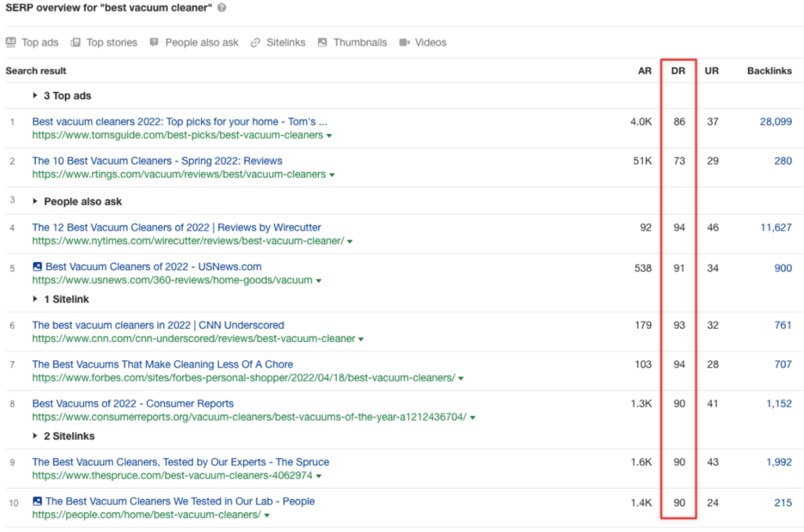Viewport: 804px width, 532px height.
Task: Open dropdown arrow after rtings.com URL
Action: (332, 175)
